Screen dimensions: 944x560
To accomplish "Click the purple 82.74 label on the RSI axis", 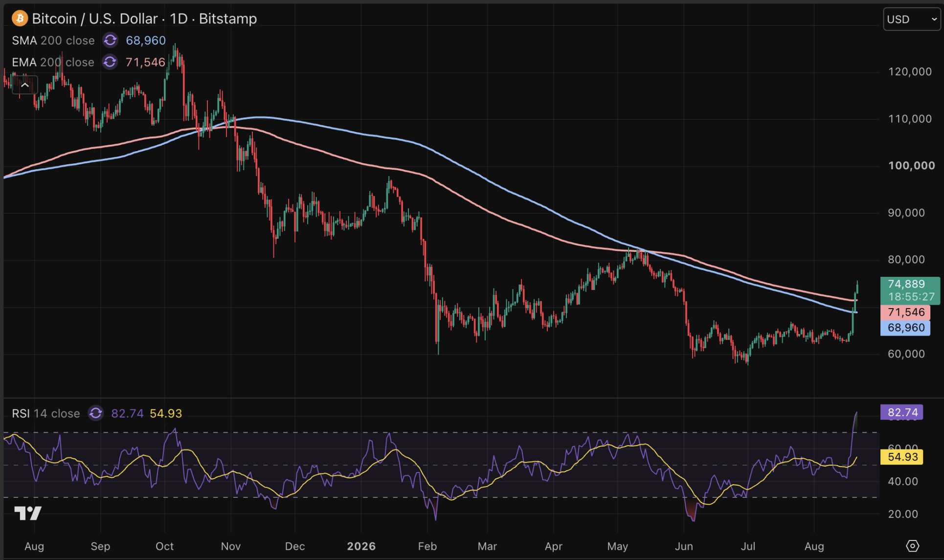I will [x=902, y=412].
